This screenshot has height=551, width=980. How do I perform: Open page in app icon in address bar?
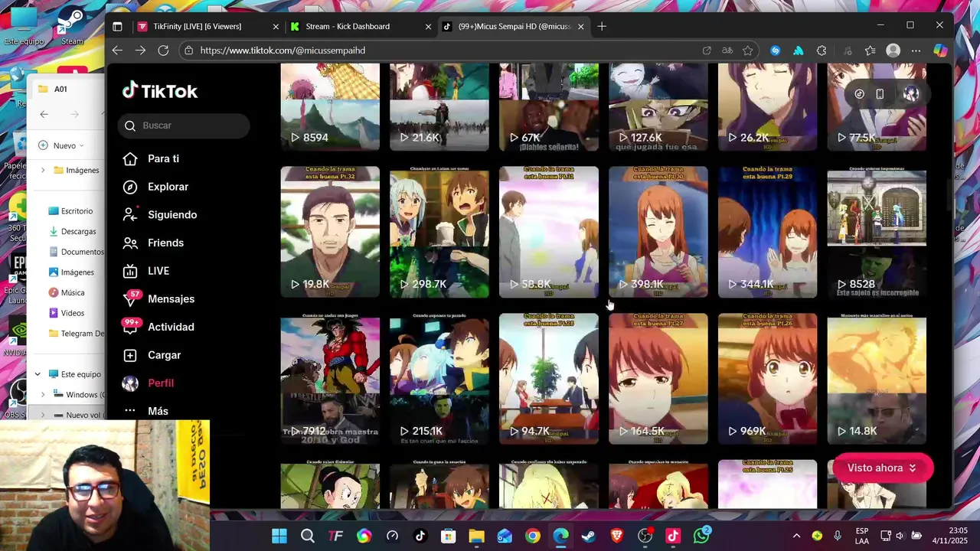pyautogui.click(x=707, y=51)
